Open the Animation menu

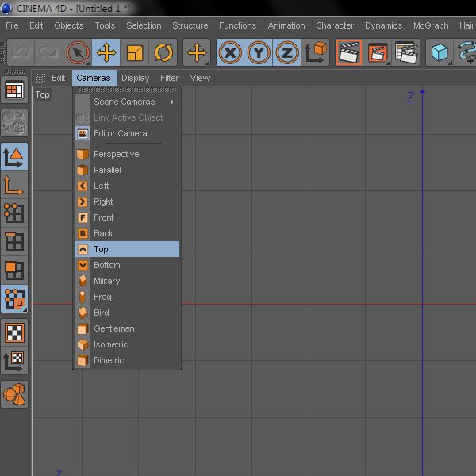click(x=286, y=25)
